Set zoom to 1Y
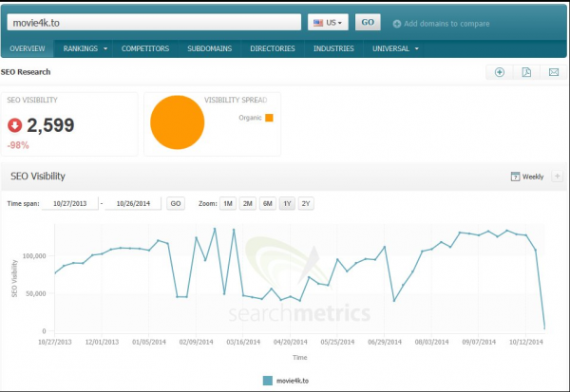570x392 pixels. (287, 203)
